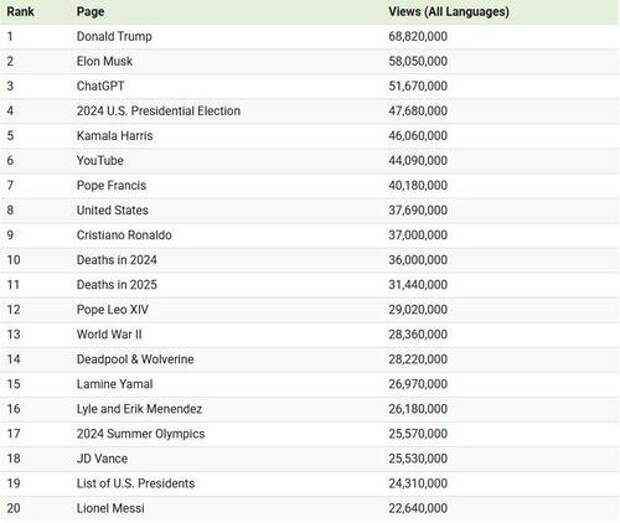
Task: Open 2024 U.S. Presidential Election entry
Action: (158, 111)
